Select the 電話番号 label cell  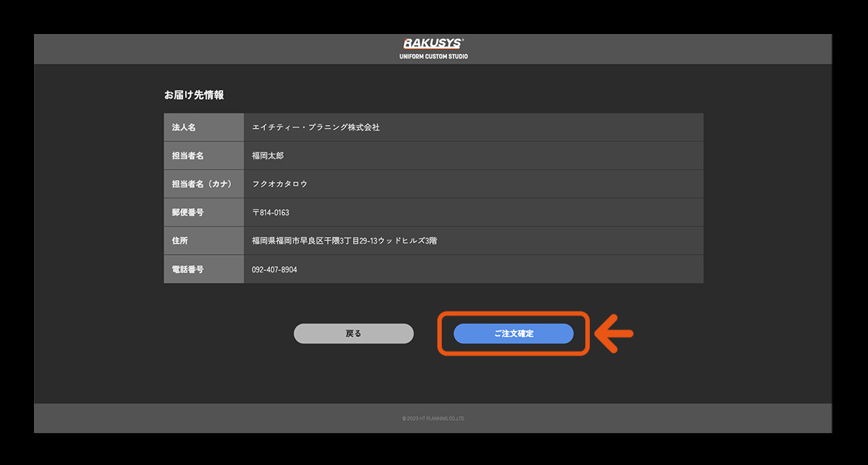pos(188,270)
